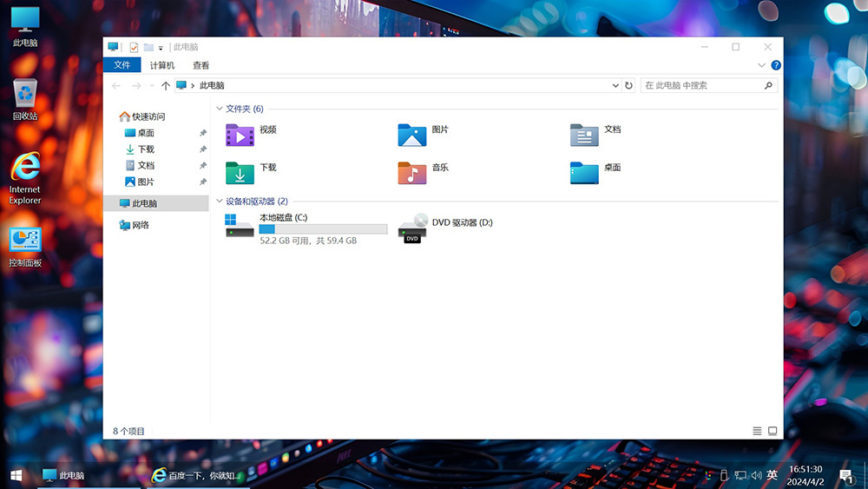
Task: Select the 本地磁盘 (C:) drive icon
Action: (240, 227)
